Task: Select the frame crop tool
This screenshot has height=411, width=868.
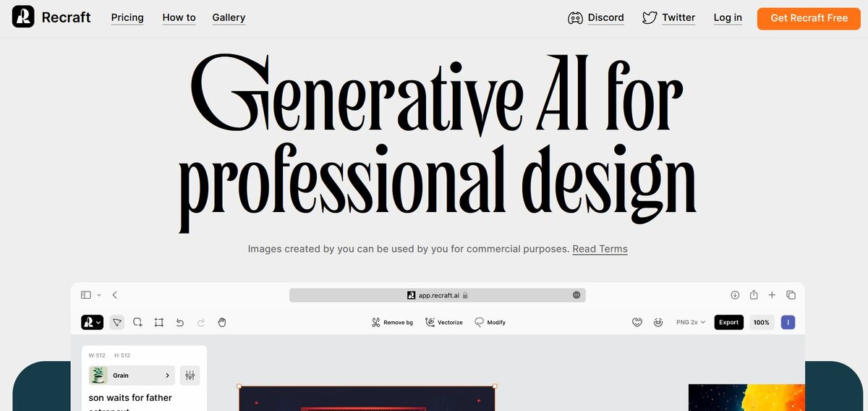Action: [158, 322]
